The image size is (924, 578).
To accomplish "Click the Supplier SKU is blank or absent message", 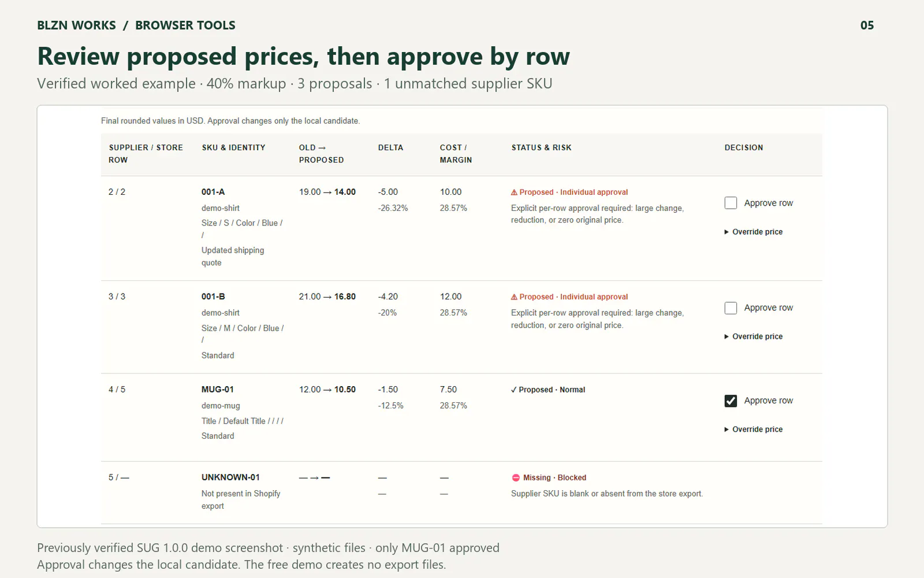I will coord(607,494).
